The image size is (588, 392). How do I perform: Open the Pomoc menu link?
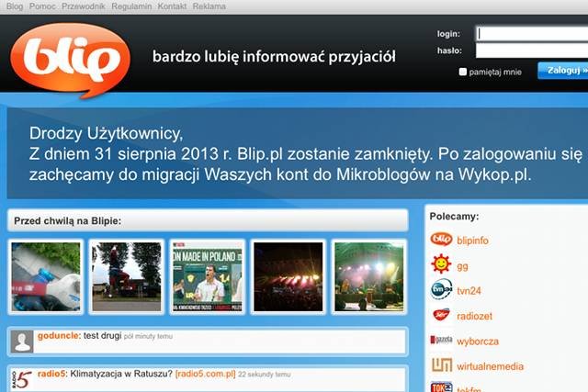pyautogui.click(x=42, y=6)
